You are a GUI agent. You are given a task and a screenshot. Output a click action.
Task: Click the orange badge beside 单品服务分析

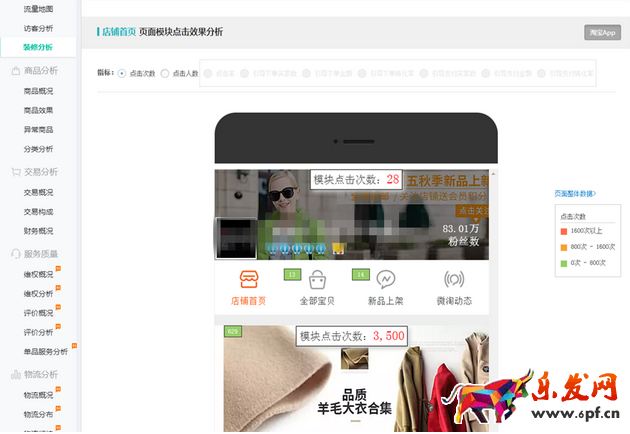pos(74,346)
